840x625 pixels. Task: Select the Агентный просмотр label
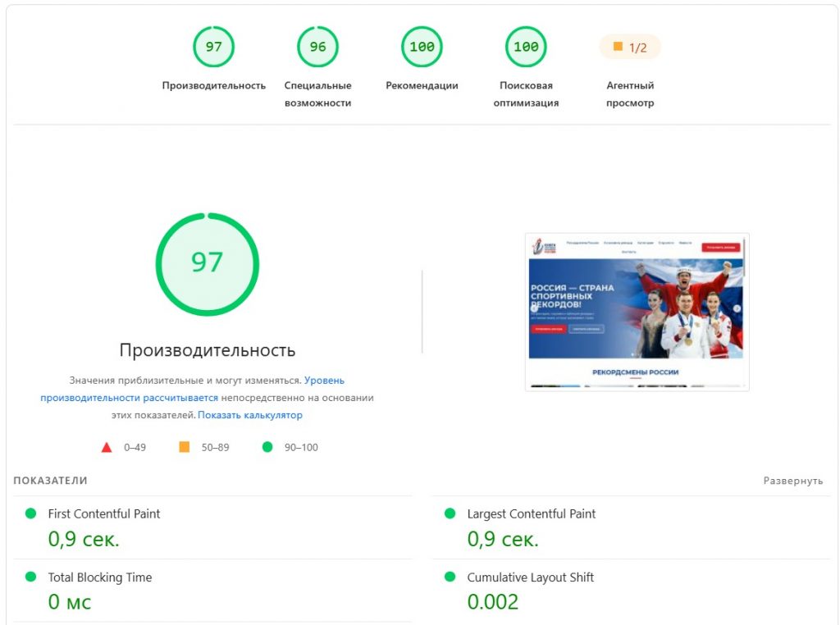pyautogui.click(x=630, y=94)
